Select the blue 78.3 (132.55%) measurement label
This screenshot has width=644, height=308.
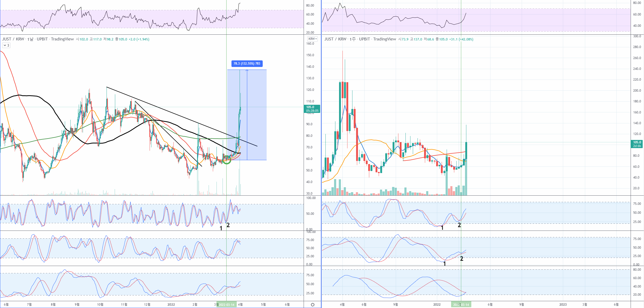[x=247, y=64]
